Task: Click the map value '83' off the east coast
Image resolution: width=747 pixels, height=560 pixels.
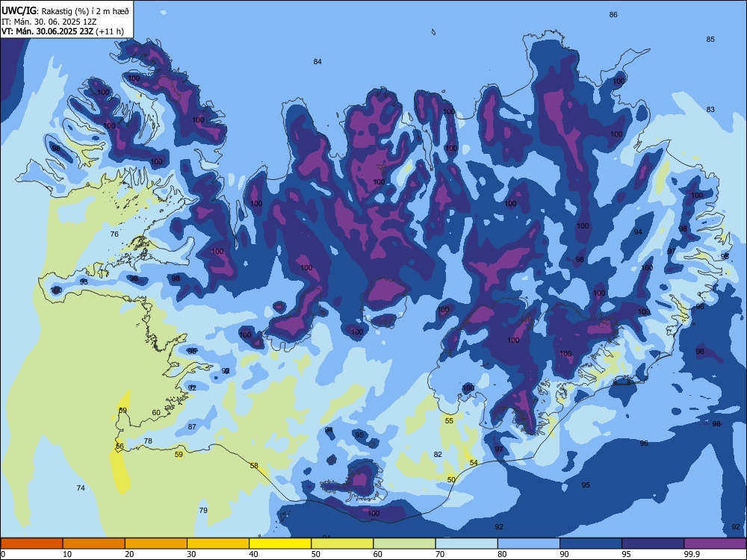Action: click(x=710, y=110)
